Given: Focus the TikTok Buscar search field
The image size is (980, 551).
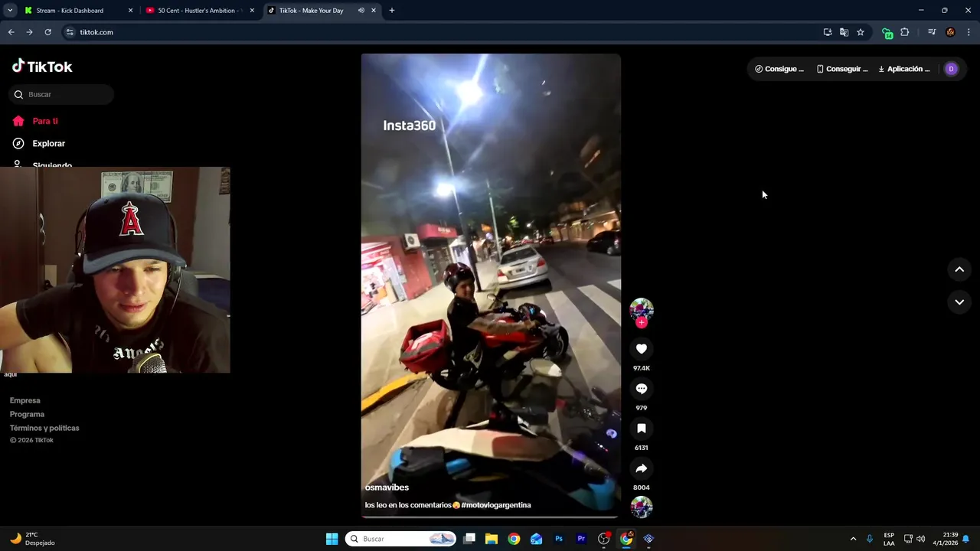Looking at the screenshot, I should 61,94.
